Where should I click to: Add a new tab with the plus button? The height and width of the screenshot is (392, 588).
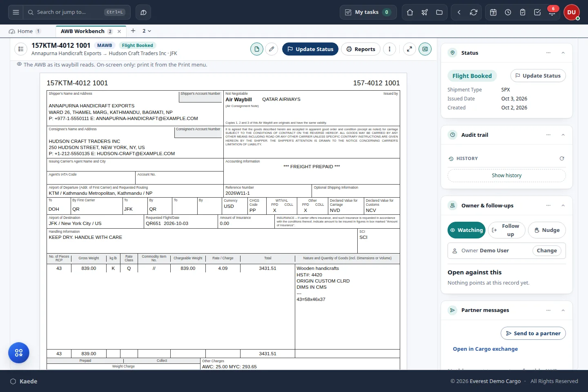coord(133,31)
